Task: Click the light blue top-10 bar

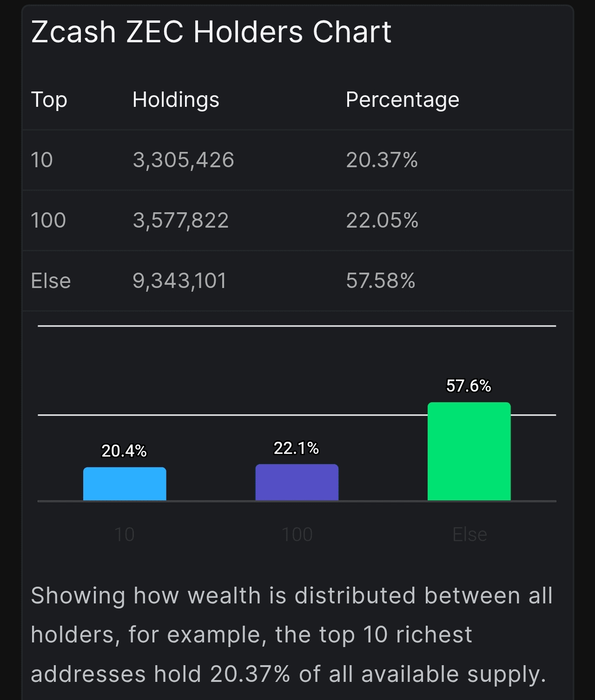Action: coord(125,484)
